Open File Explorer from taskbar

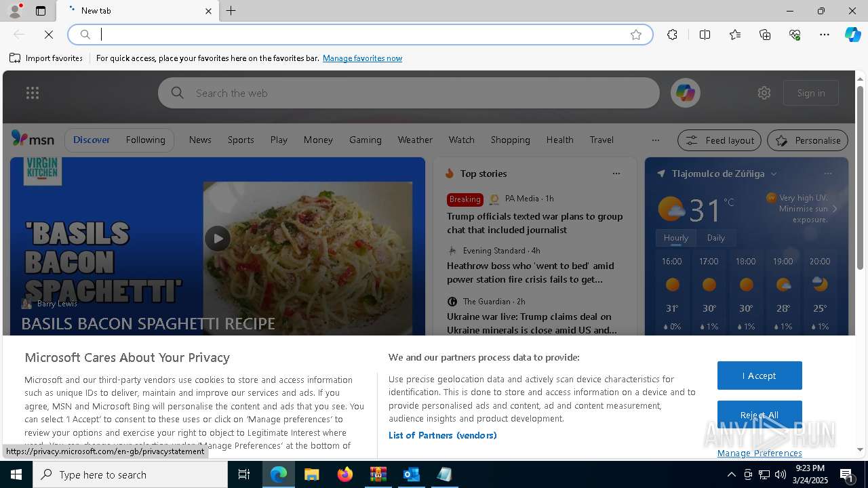coord(311,474)
